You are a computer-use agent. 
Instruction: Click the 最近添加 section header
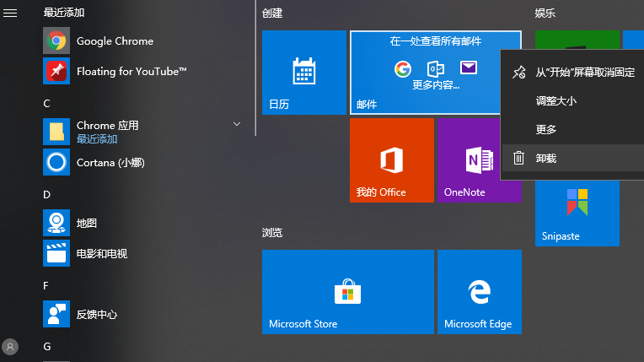pyautogui.click(x=64, y=13)
